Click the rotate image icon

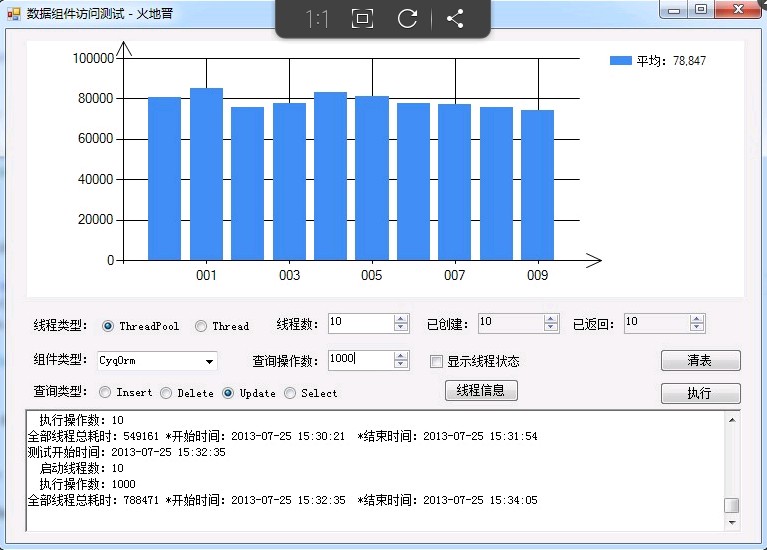(407, 19)
